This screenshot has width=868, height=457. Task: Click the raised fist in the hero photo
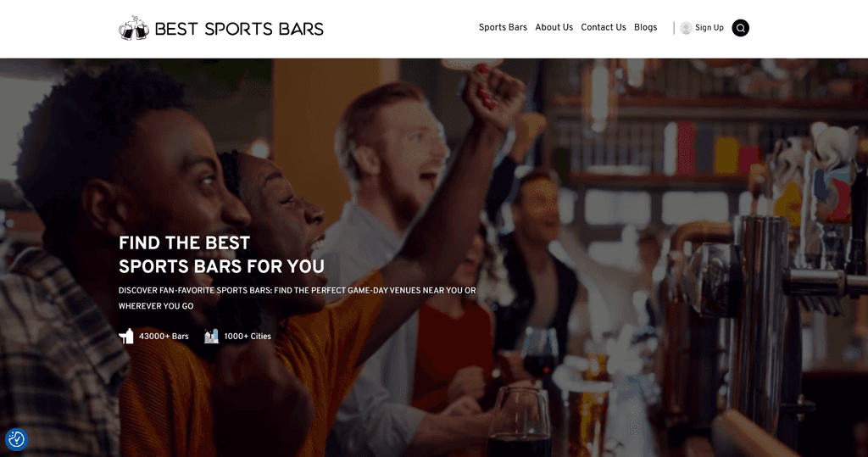click(x=492, y=94)
